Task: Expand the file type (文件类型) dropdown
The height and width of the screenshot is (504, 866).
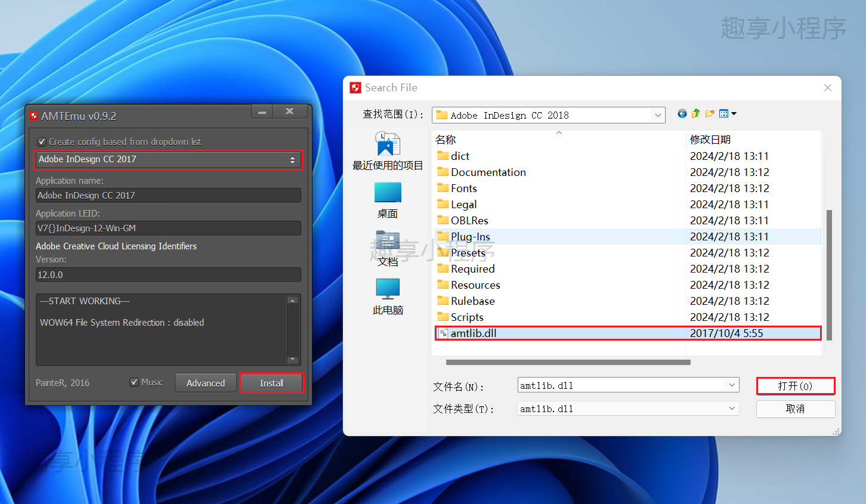Action: (732, 409)
